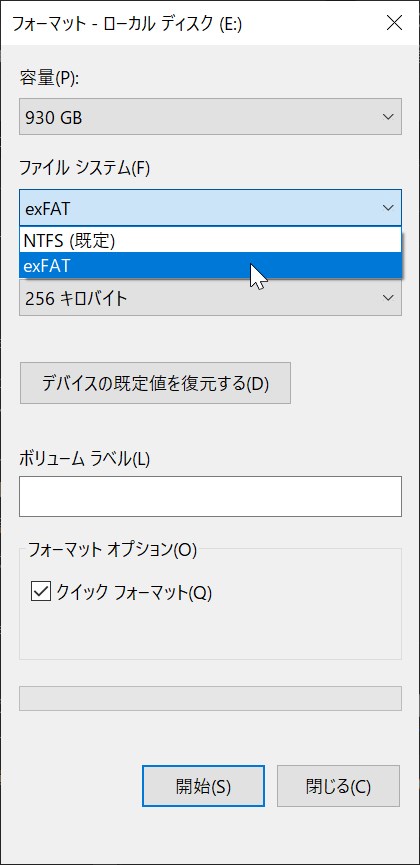Screen dimensions: 420x865
Task: Click the デバイスの既定値を復元する button
Action: tap(155, 383)
